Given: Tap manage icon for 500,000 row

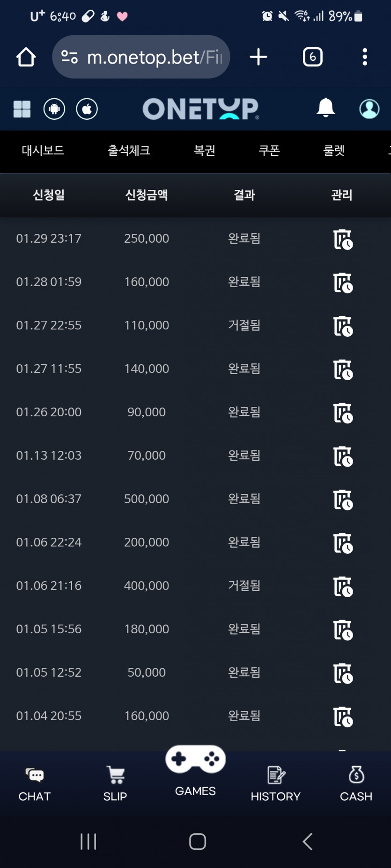Looking at the screenshot, I should coord(343,499).
